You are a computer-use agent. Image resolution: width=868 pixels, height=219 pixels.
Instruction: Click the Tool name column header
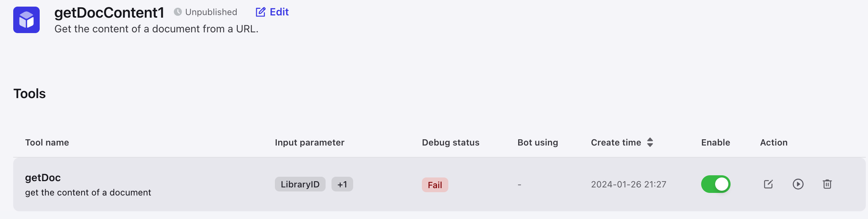(x=47, y=142)
